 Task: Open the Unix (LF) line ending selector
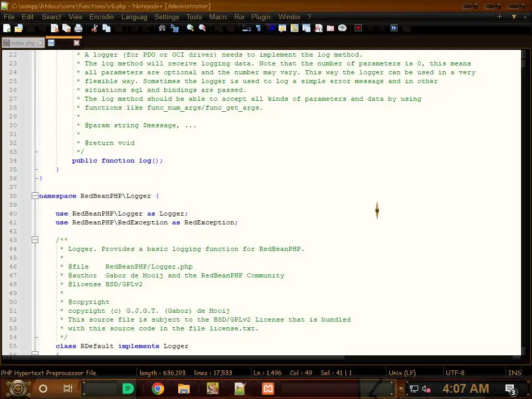click(x=402, y=373)
